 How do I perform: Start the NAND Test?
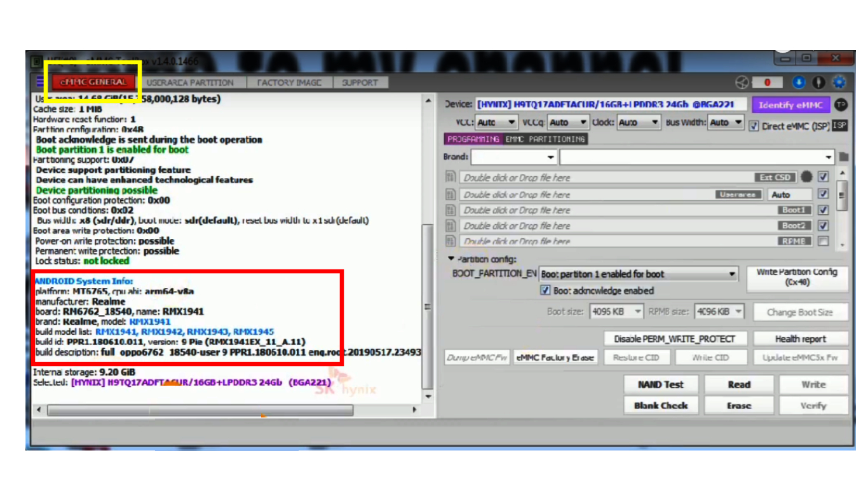pyautogui.click(x=661, y=384)
